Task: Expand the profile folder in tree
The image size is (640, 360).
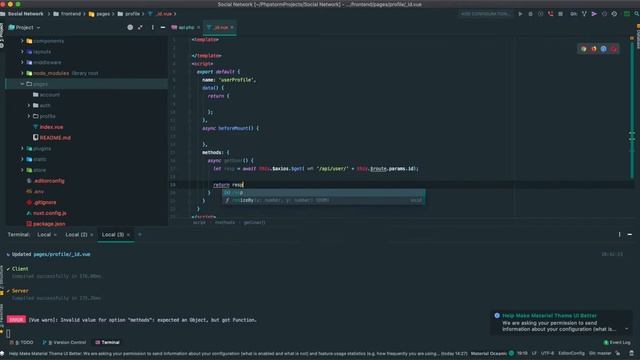Action: (29, 116)
